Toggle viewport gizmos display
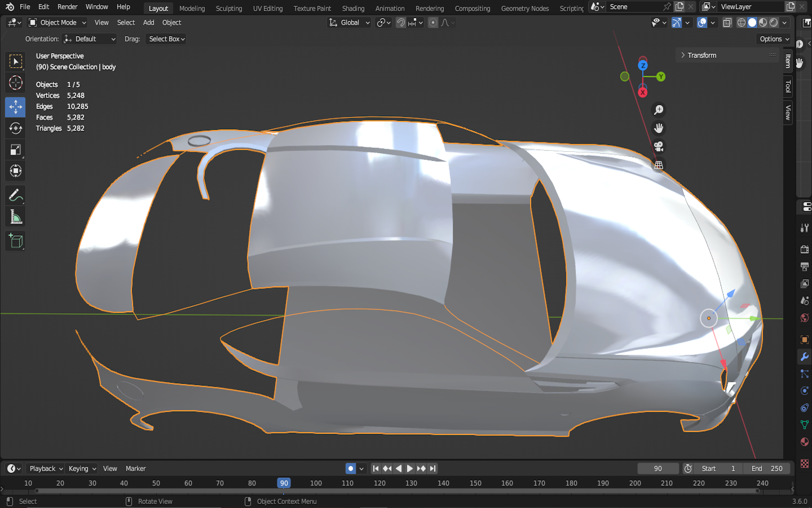812x508 pixels. [x=677, y=23]
